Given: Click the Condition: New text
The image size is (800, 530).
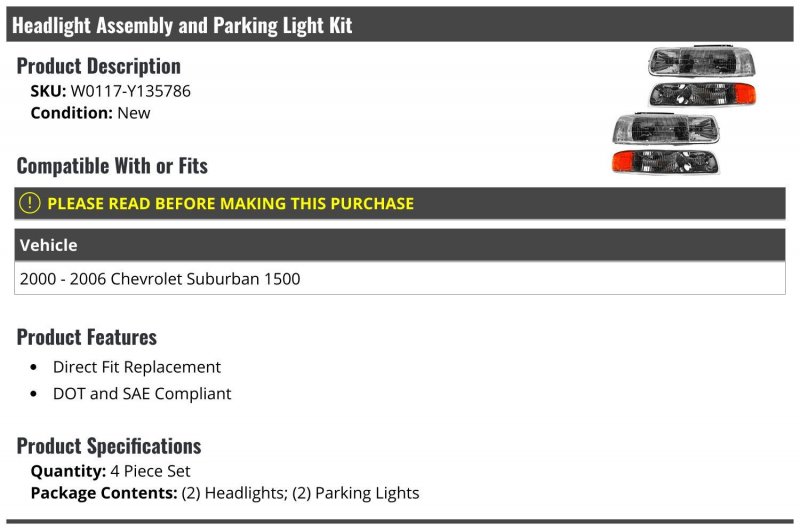Looking at the screenshot, I should pos(90,113).
